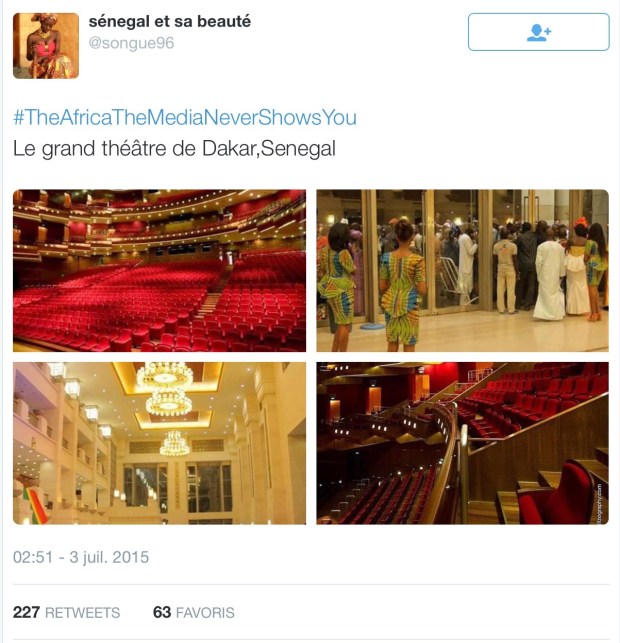Image resolution: width=620 pixels, height=643 pixels.
Task: Open the #TheAfricaTheMediaNeverShowsYou hashtag
Action: tap(185, 117)
